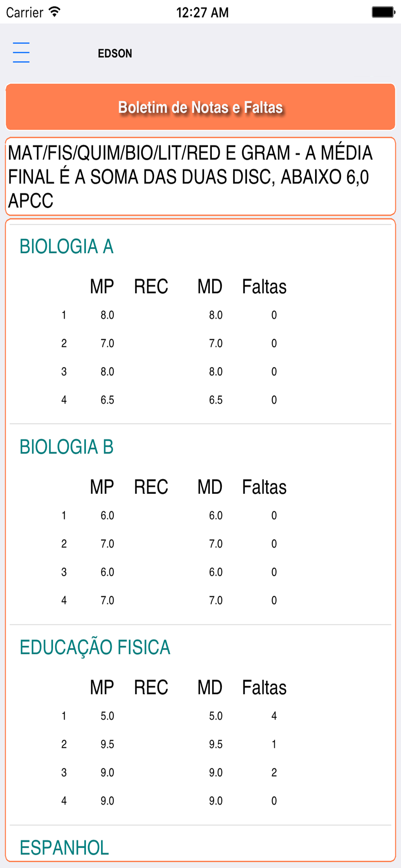Tap the battery indicator icon

[x=383, y=12]
